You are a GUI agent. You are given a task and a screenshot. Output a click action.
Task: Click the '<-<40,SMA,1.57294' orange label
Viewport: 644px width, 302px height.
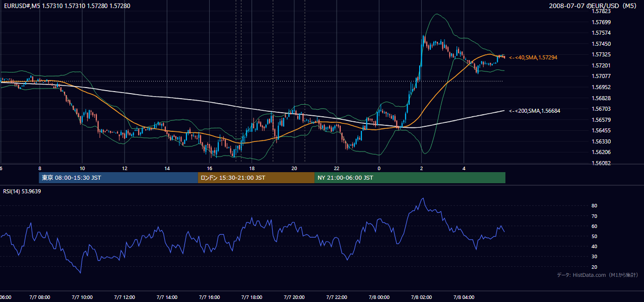(533, 58)
